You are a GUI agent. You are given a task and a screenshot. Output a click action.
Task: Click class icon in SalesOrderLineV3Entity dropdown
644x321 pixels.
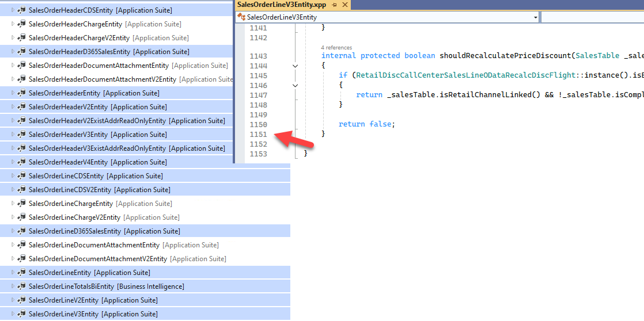(241, 17)
